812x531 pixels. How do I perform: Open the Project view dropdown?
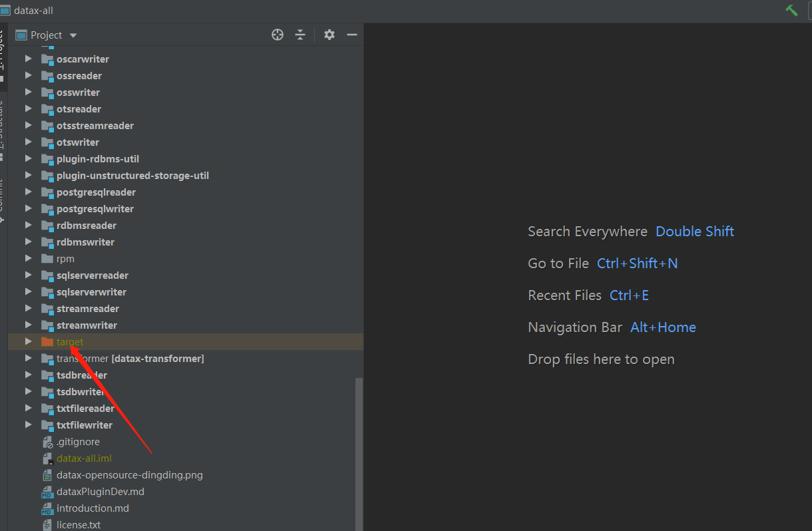pos(73,35)
